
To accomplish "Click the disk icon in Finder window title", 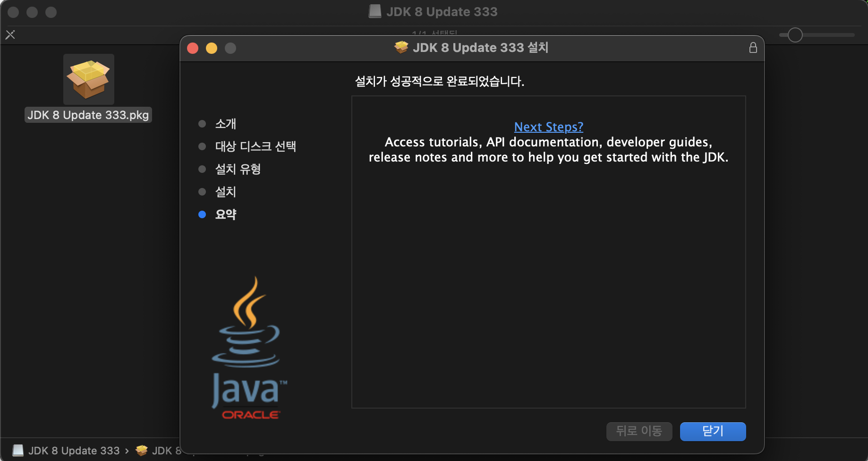I will (375, 11).
